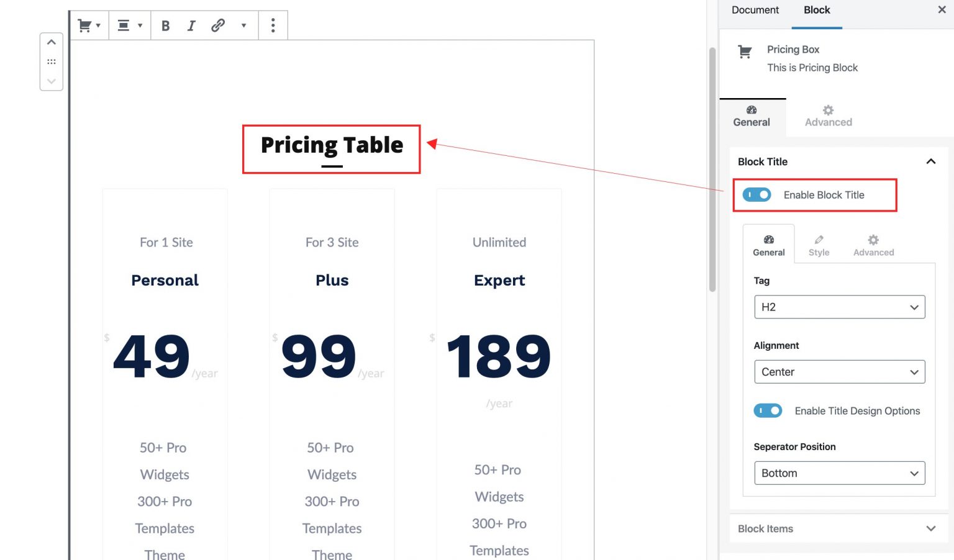Open the Tag dropdown showing H2
The image size is (954, 560).
click(x=839, y=307)
